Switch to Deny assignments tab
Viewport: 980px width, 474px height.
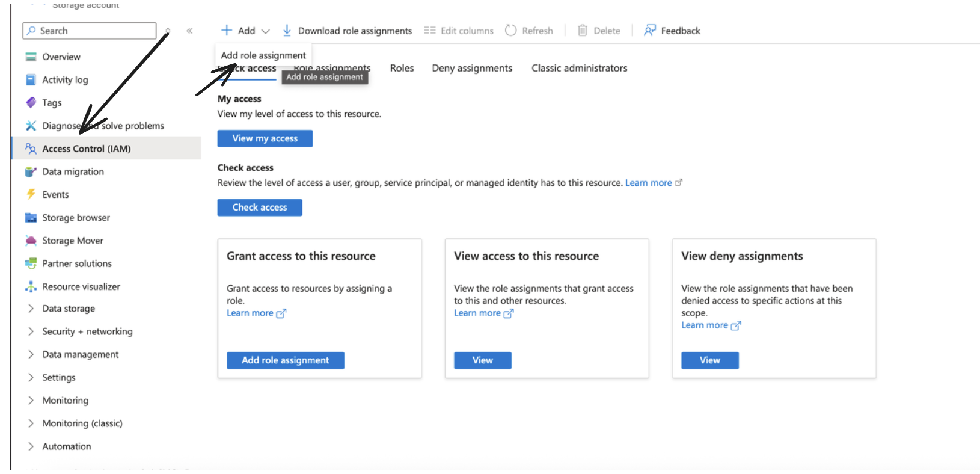pos(472,68)
